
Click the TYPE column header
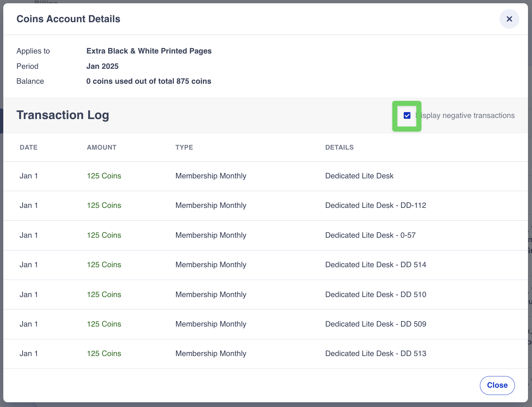(x=184, y=147)
